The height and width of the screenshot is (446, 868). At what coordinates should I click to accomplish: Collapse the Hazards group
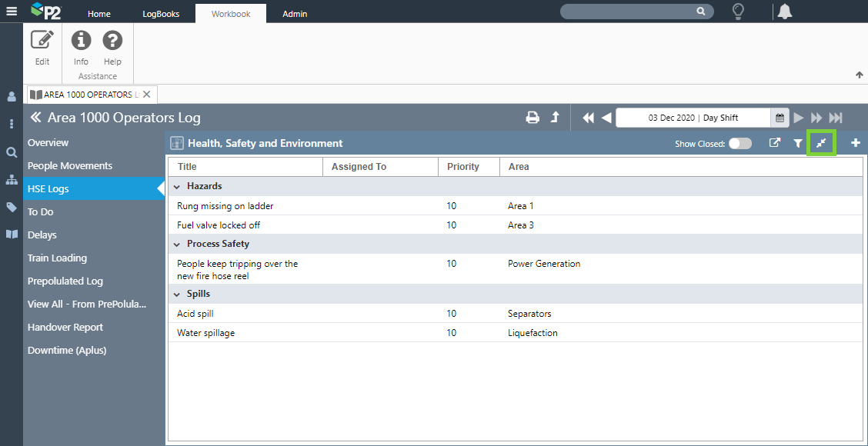pyautogui.click(x=177, y=187)
